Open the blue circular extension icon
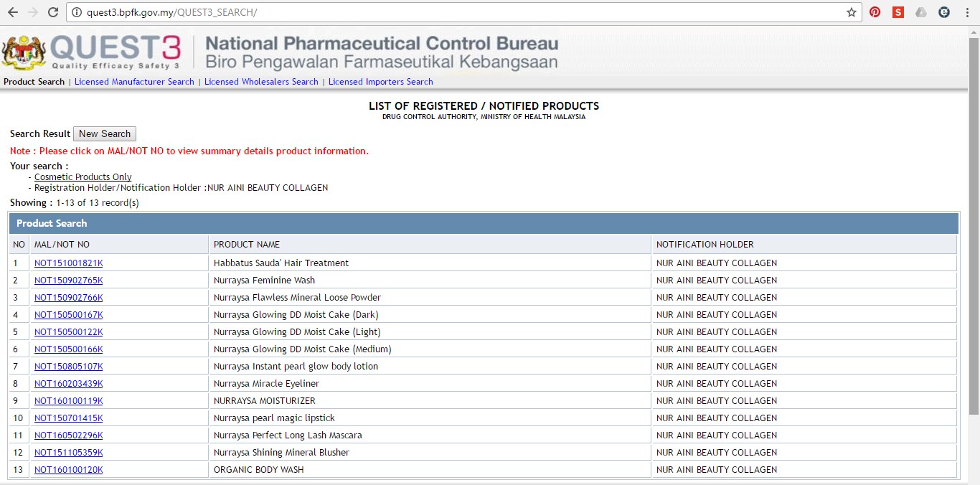Screen dimensions: 980x485 click(944, 12)
